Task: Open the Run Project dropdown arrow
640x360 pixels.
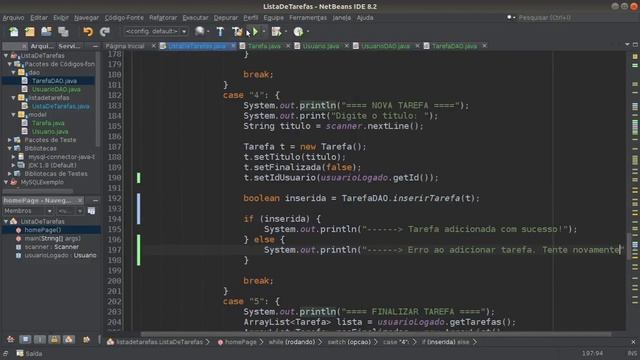Action: point(264,31)
